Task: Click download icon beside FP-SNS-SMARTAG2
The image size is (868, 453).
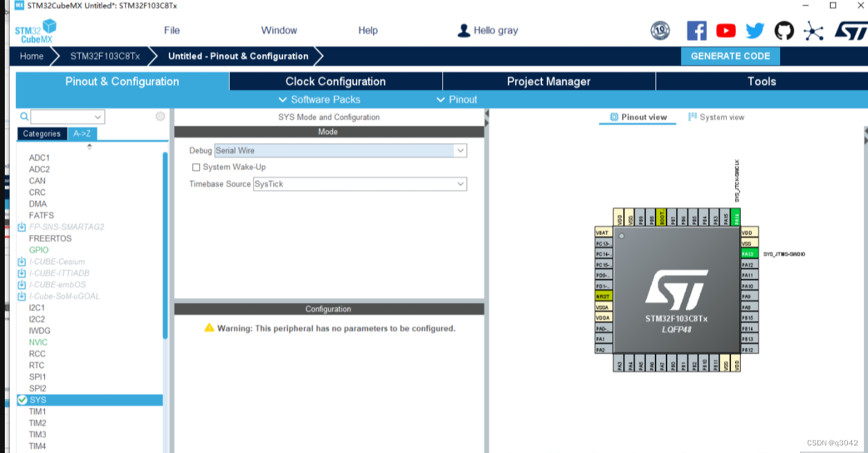Action: pyautogui.click(x=21, y=227)
